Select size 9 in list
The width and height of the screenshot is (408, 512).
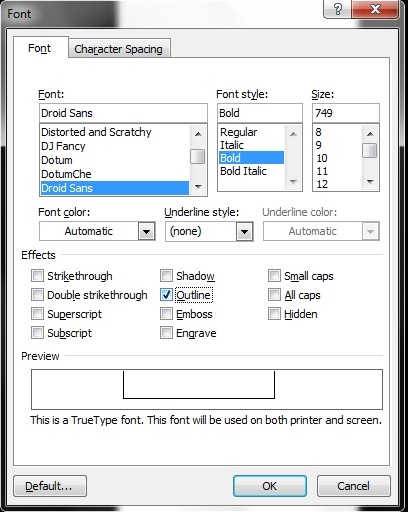[x=337, y=145]
